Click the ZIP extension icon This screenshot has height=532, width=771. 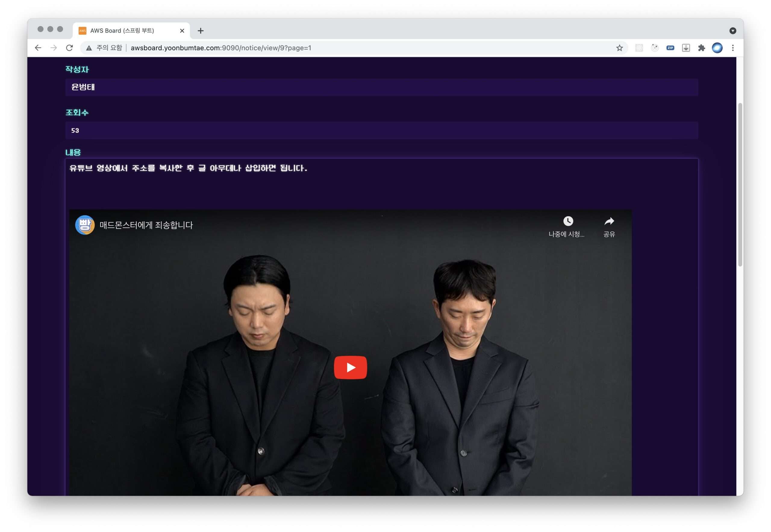click(x=670, y=48)
